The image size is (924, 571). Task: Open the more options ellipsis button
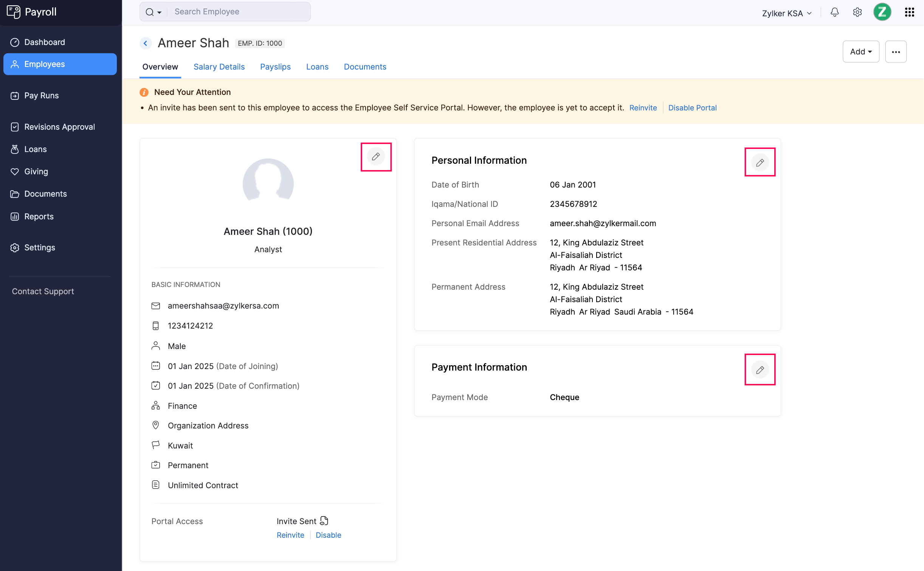click(x=896, y=51)
